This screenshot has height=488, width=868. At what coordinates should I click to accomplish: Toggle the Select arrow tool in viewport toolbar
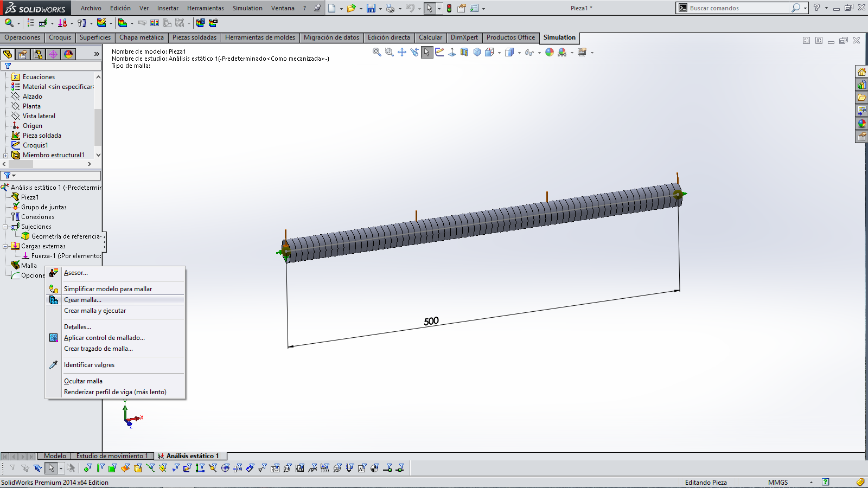[x=427, y=52]
